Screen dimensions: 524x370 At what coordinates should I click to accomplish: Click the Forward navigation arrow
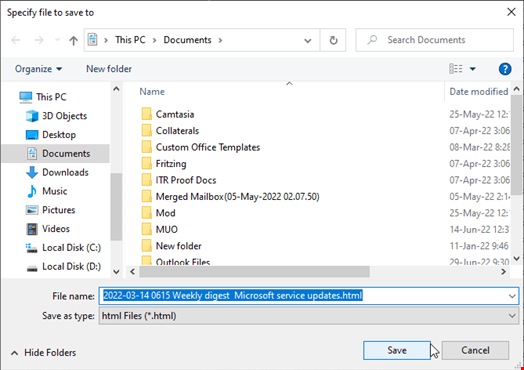pyautogui.click(x=39, y=40)
